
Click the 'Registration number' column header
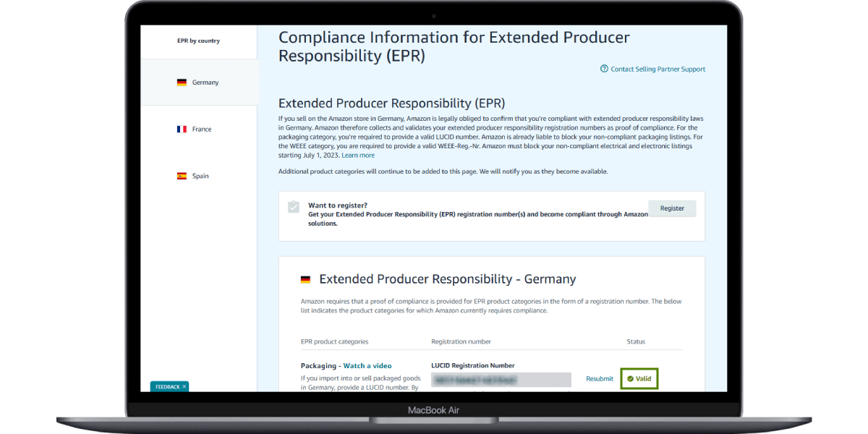[461, 342]
